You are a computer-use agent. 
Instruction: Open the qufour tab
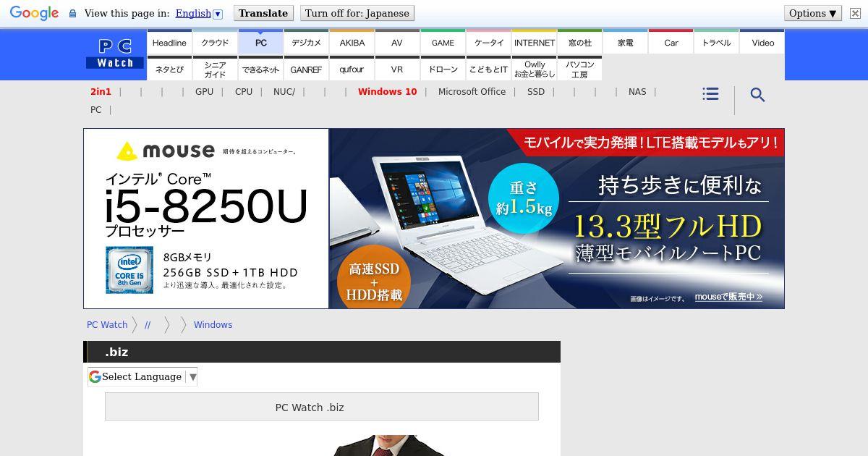pos(352,69)
